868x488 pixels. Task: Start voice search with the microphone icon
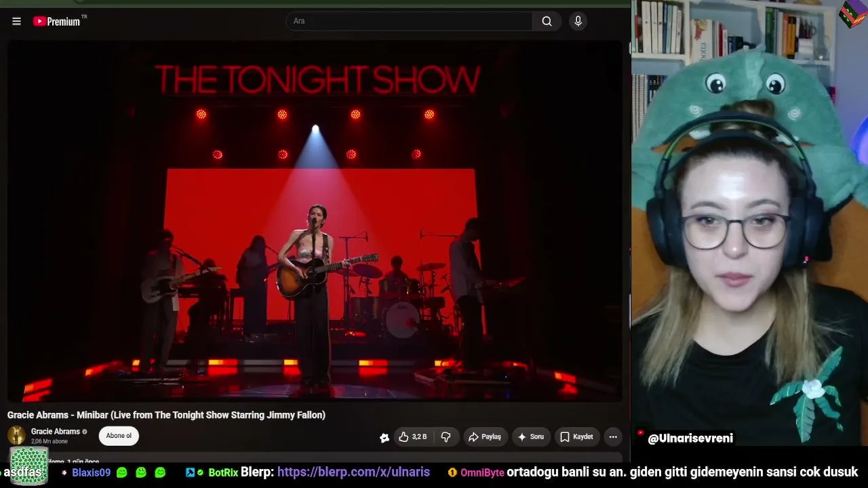(x=578, y=21)
